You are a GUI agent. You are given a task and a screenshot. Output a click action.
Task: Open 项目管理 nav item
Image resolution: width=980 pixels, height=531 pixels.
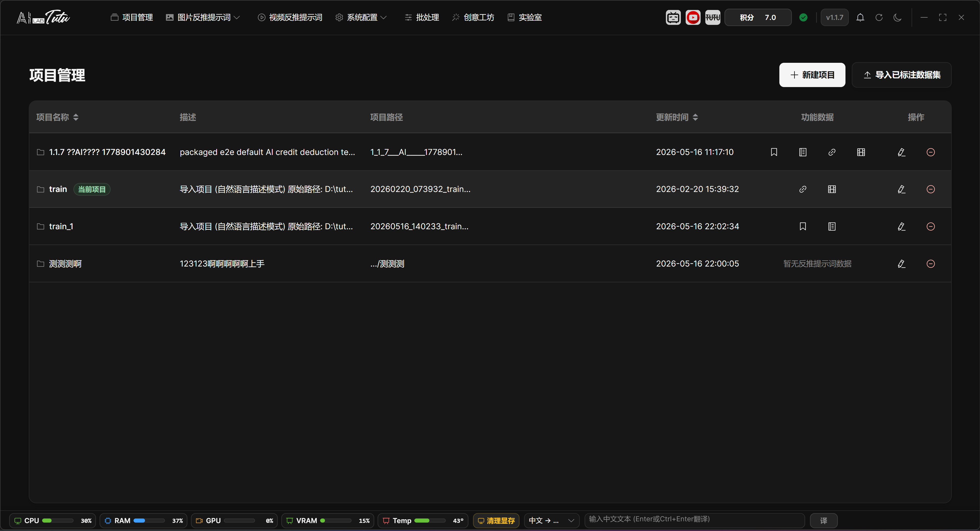[x=132, y=18]
